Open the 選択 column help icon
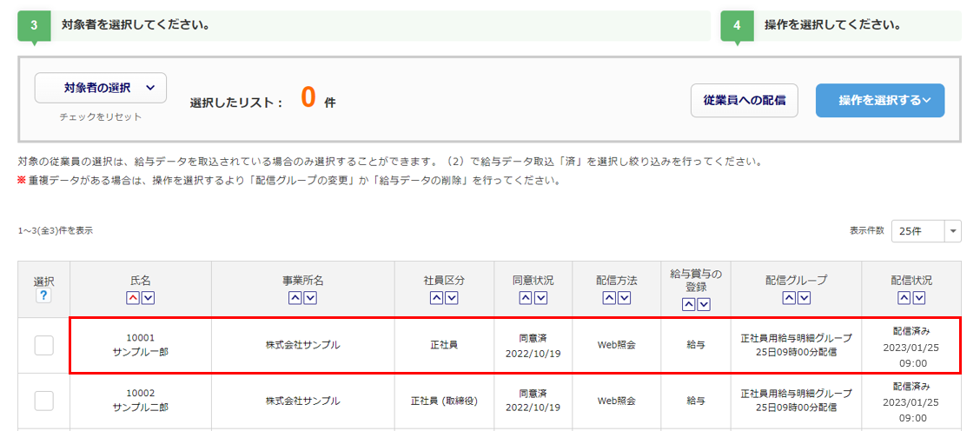 coord(43,296)
